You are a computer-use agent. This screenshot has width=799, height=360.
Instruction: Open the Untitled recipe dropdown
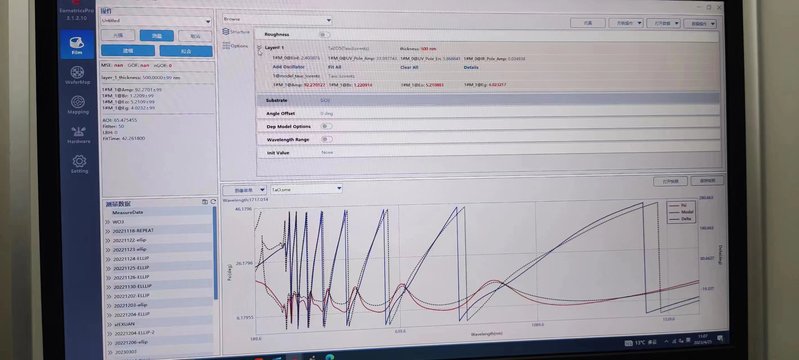click(x=156, y=21)
